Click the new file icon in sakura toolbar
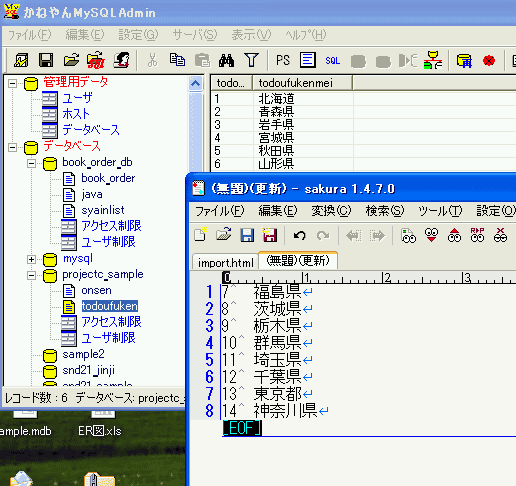516x486 pixels. (200, 235)
